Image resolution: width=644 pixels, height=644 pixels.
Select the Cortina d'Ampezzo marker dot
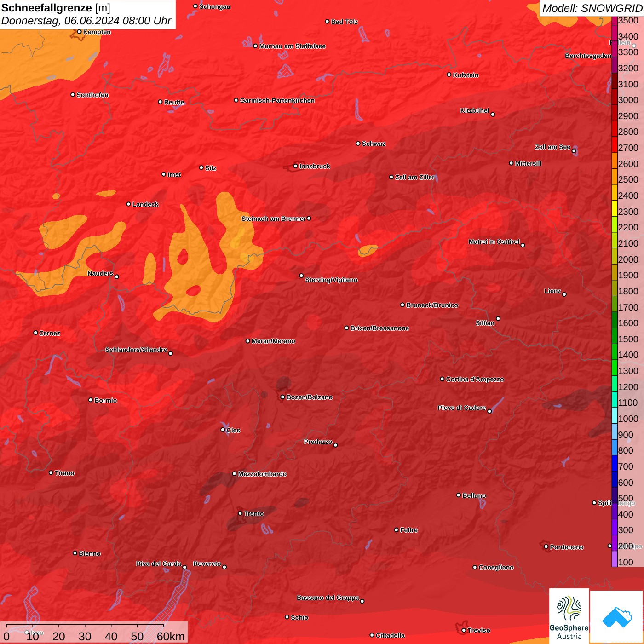[442, 379]
